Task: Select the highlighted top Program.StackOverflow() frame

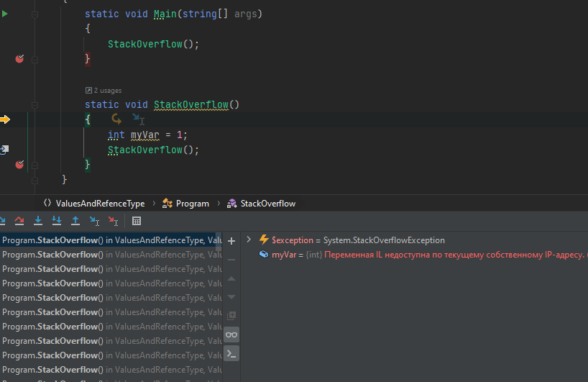Action: (x=111, y=240)
